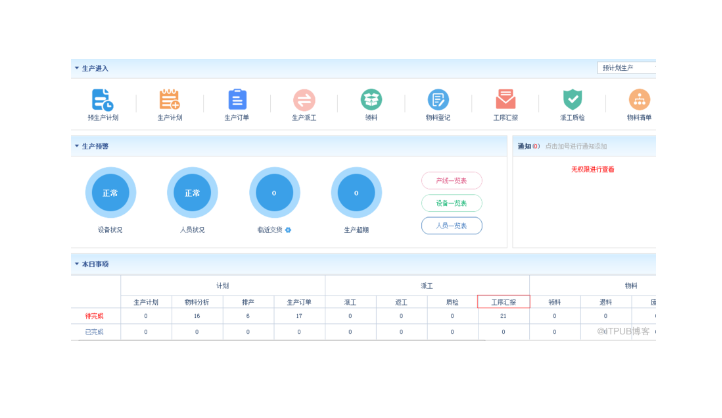The width and height of the screenshot is (722, 418).
Task: Click the gear icon beside 临近交货
Action: click(x=288, y=230)
